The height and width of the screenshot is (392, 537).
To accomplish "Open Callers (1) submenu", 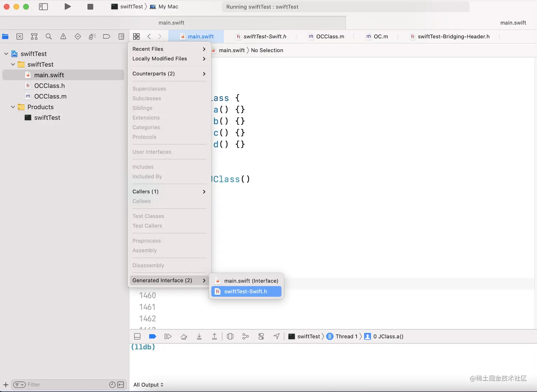I will point(169,192).
